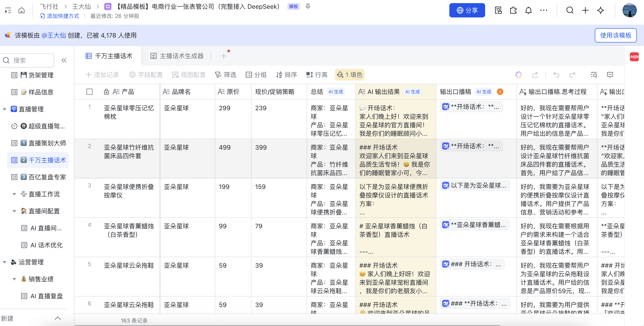Click the undo arrow in the toolbar

point(556,75)
